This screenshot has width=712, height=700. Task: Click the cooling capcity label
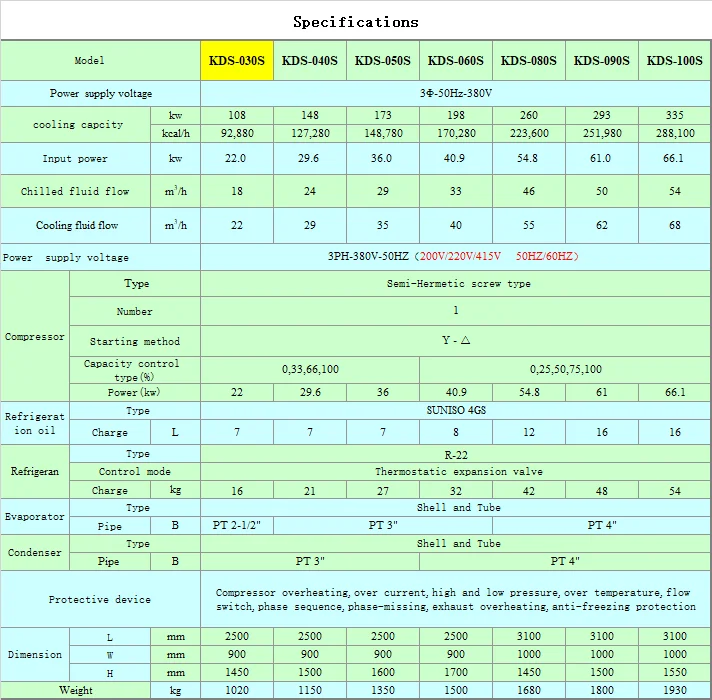click(x=78, y=124)
